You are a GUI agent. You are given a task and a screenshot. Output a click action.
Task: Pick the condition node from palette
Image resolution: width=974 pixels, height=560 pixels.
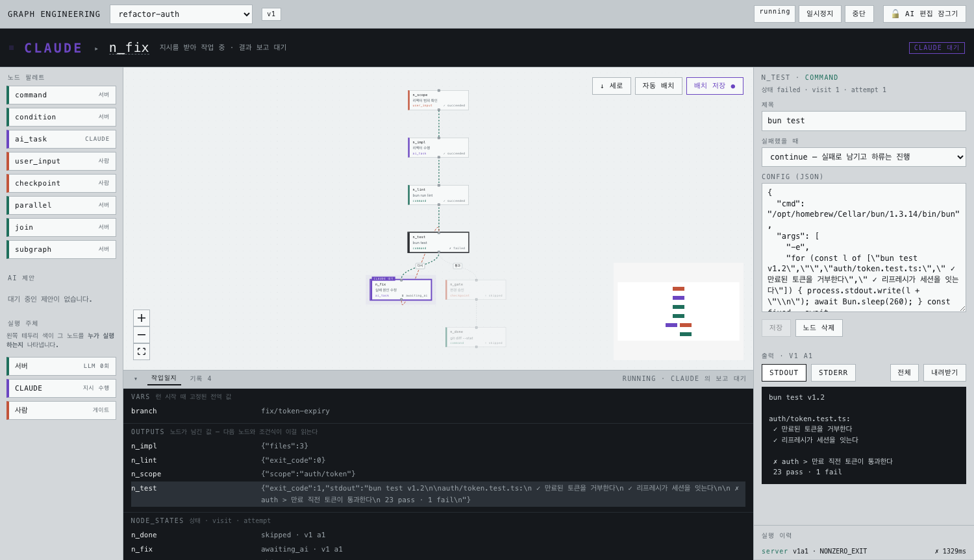click(x=62, y=117)
